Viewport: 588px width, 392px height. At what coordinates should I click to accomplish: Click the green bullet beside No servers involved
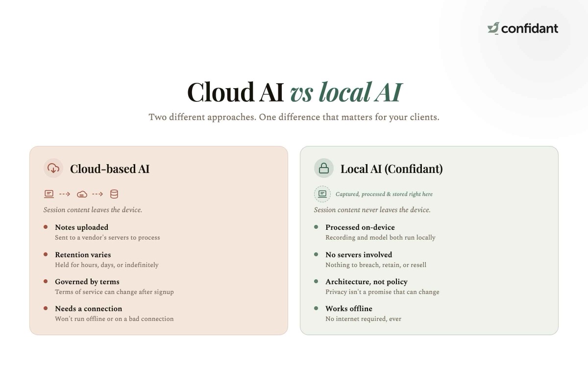click(x=316, y=254)
